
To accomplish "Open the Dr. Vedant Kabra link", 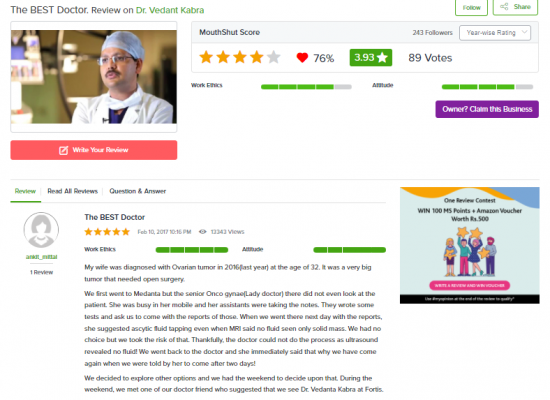I will pyautogui.click(x=170, y=10).
